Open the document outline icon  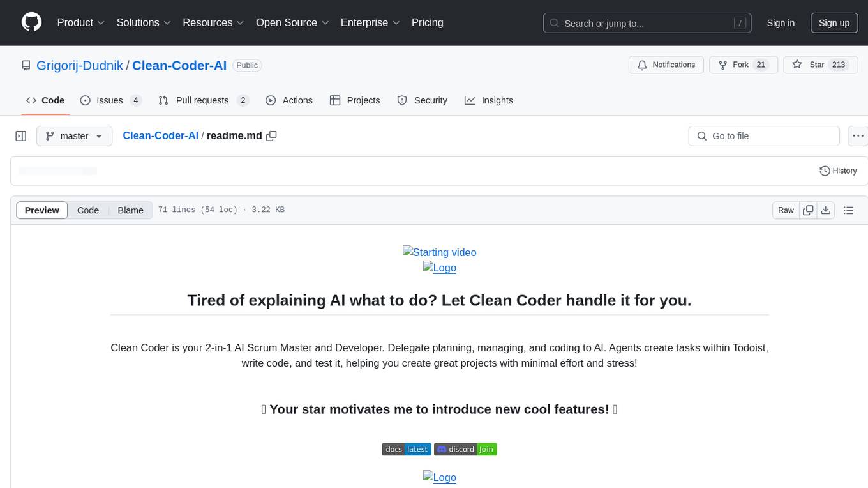click(848, 210)
